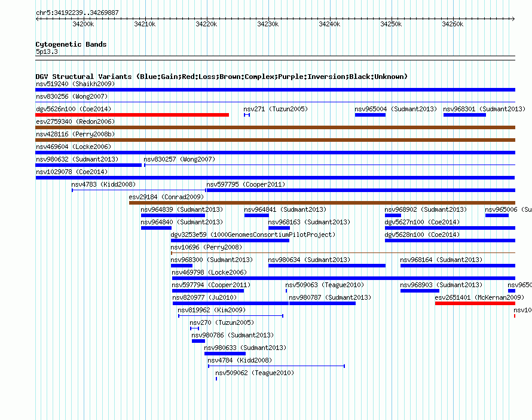Open nsv980634 (Sudmant2013) label
Screen dimensions: 532x420
click(x=309, y=260)
